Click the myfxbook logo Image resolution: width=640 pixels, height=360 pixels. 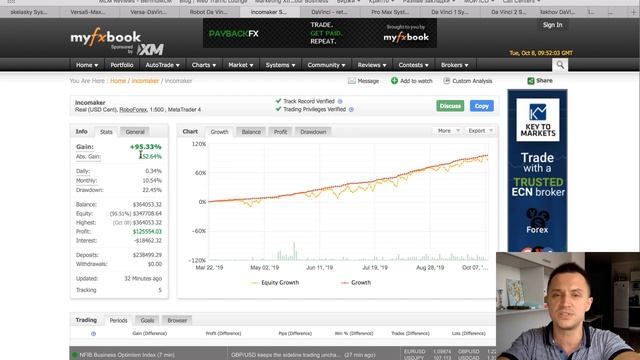click(105, 38)
